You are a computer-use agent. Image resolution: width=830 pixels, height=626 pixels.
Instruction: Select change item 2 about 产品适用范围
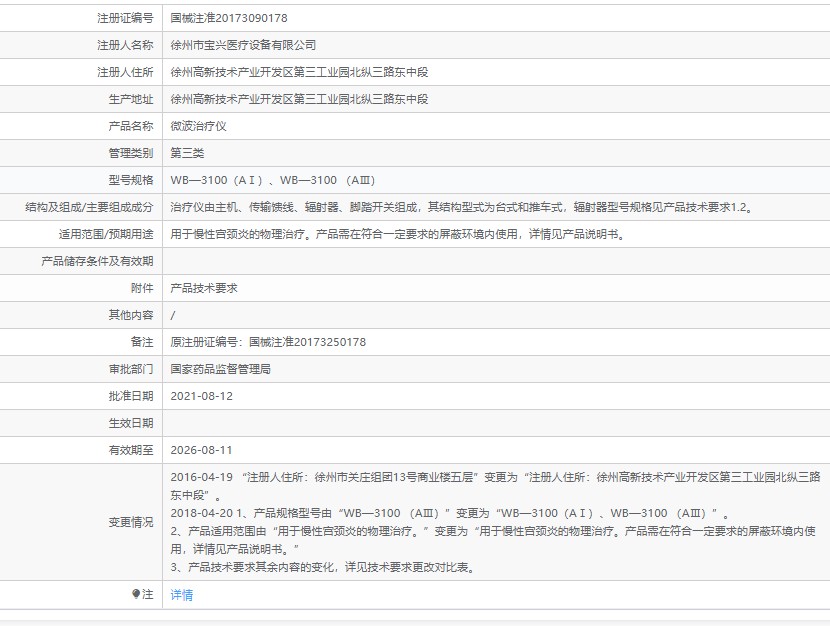point(493,540)
